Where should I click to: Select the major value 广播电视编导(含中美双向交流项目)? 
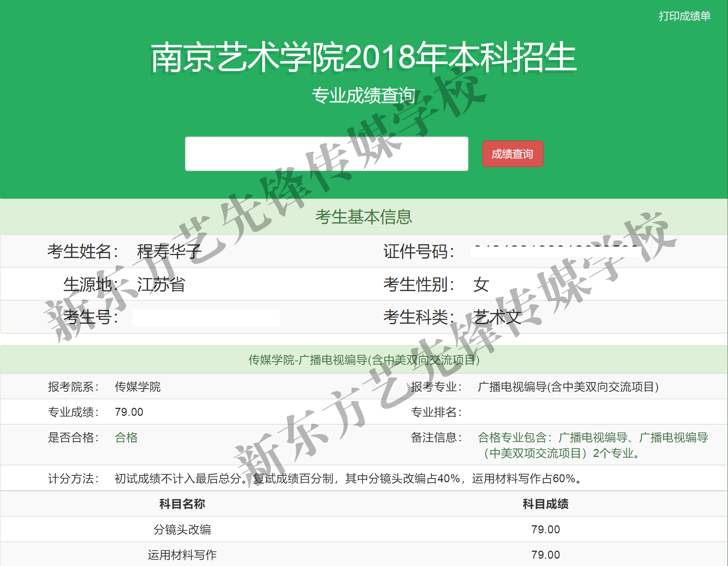[x=568, y=387]
